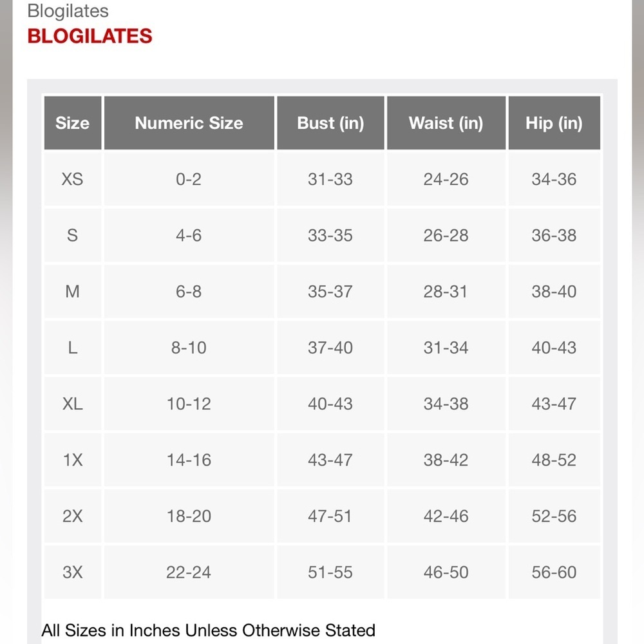Select the XL size row label
Viewport: 644px width, 644px height.
click(x=73, y=404)
